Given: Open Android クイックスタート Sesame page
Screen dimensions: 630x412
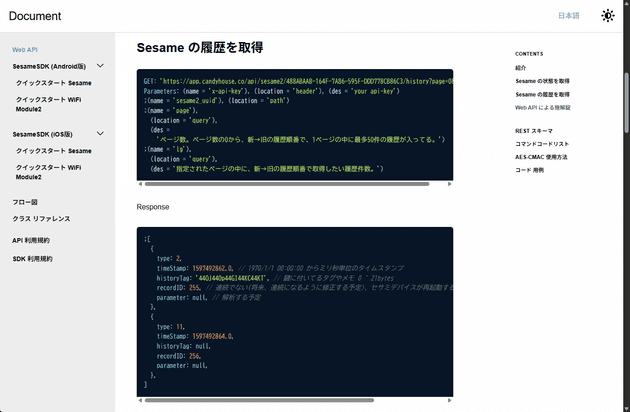Looking at the screenshot, I should coord(53,83).
